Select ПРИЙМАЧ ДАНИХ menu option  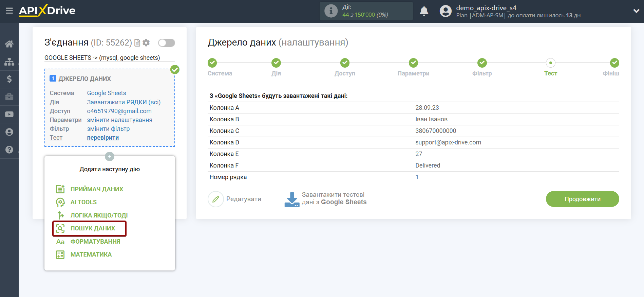tap(97, 189)
